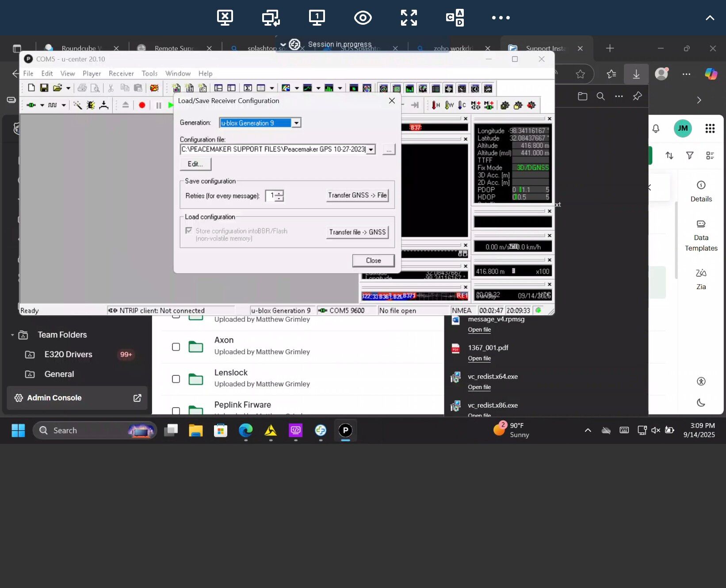This screenshot has width=726, height=588.
Task: Click the Pause icon in player toolbar
Action: [158, 105]
